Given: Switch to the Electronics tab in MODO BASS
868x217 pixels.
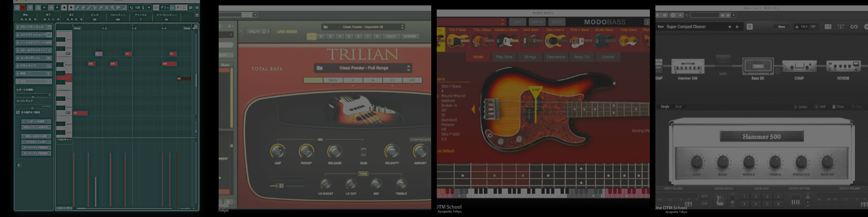Looking at the screenshot, I should tap(555, 57).
